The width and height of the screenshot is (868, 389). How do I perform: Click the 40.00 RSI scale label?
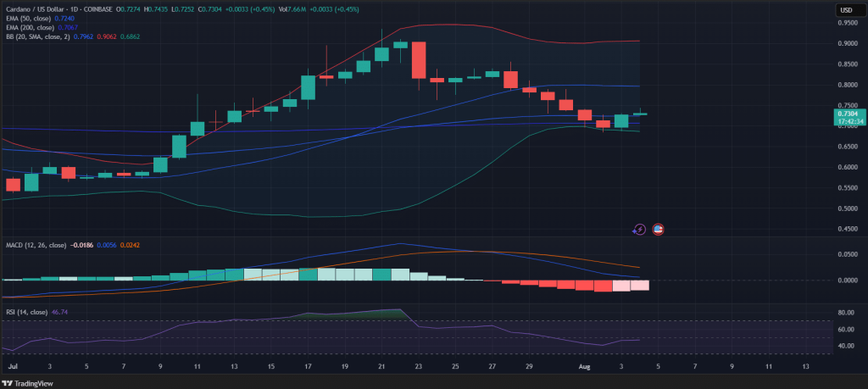coord(848,347)
